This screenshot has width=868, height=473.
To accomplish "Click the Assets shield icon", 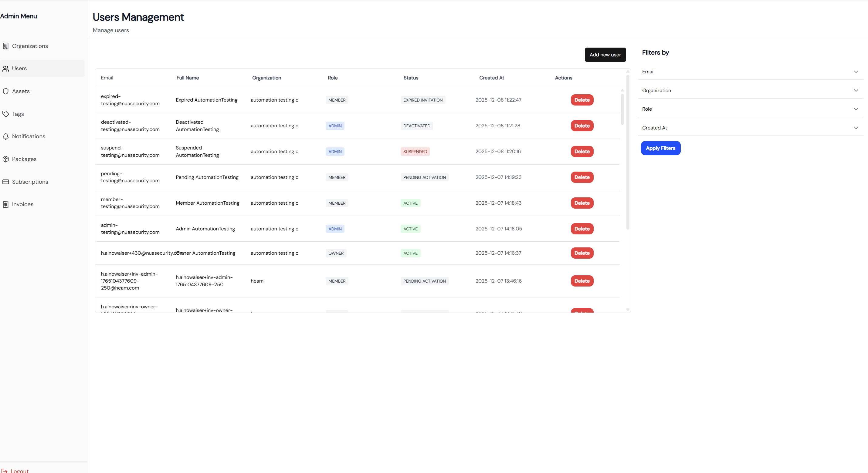I will 6,91.
